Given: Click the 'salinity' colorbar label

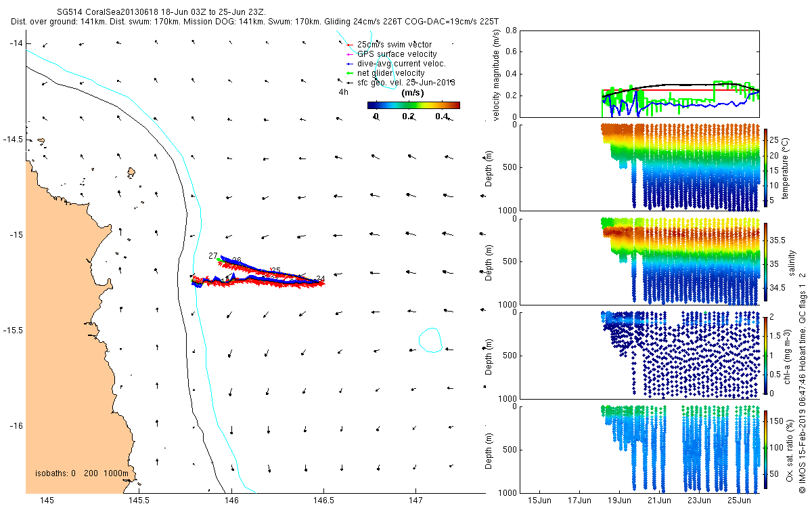Looking at the screenshot, I should [792, 261].
